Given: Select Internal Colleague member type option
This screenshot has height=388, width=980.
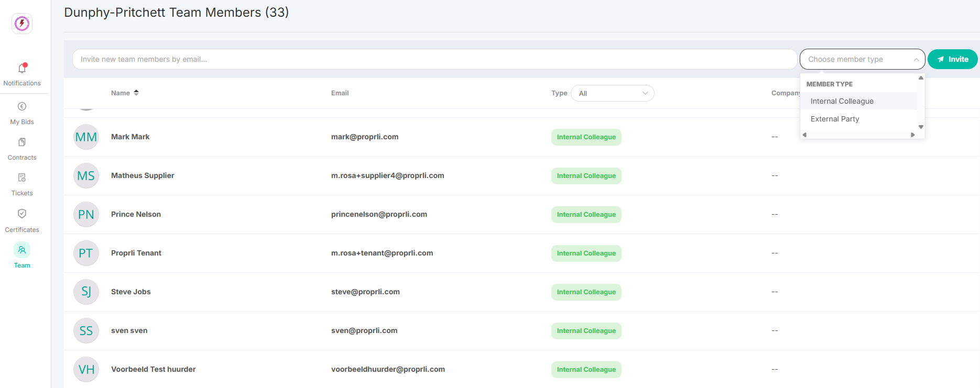Looking at the screenshot, I should coord(842,101).
